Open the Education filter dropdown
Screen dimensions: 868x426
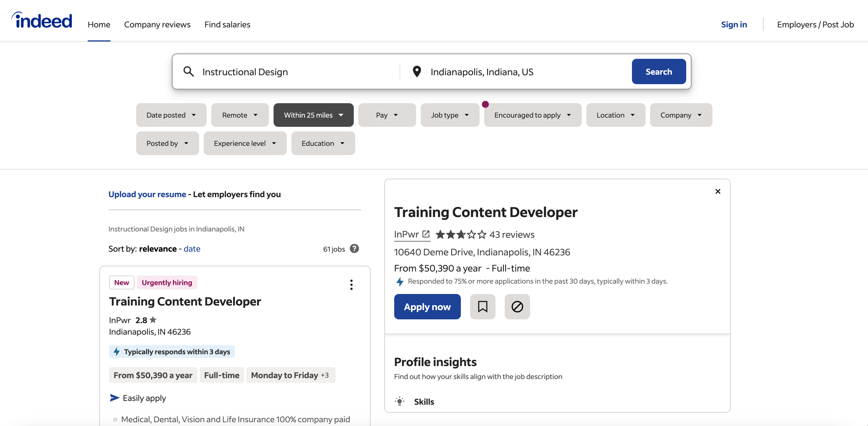click(x=323, y=143)
